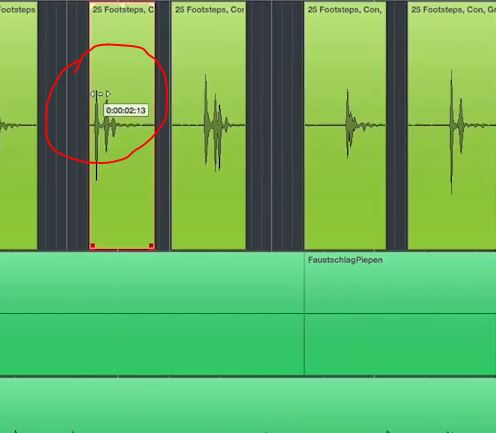This screenshot has width=496, height=433.
Task: Click the 0:00:02:13 timecode tooltip
Action: (126, 110)
